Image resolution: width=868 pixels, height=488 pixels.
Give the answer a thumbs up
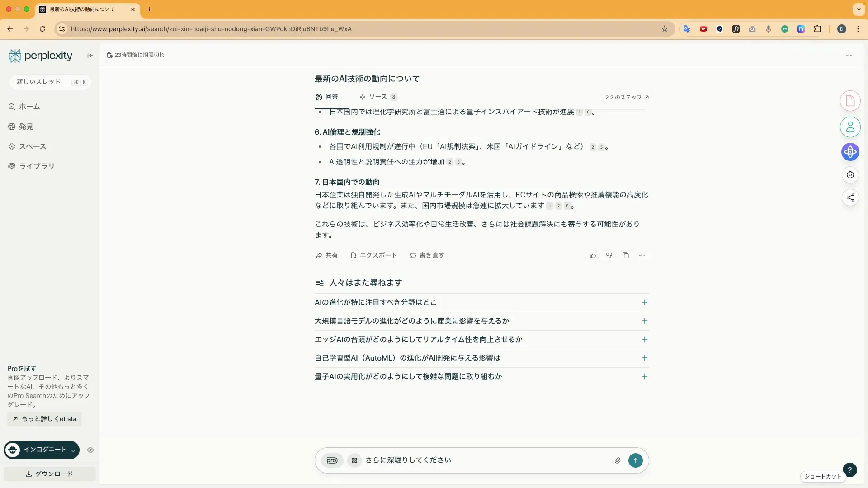(x=593, y=255)
